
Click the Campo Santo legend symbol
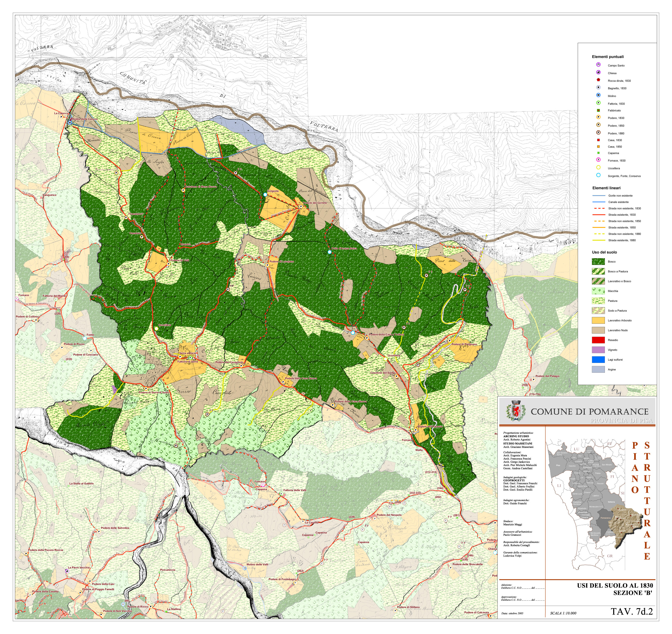click(598, 65)
